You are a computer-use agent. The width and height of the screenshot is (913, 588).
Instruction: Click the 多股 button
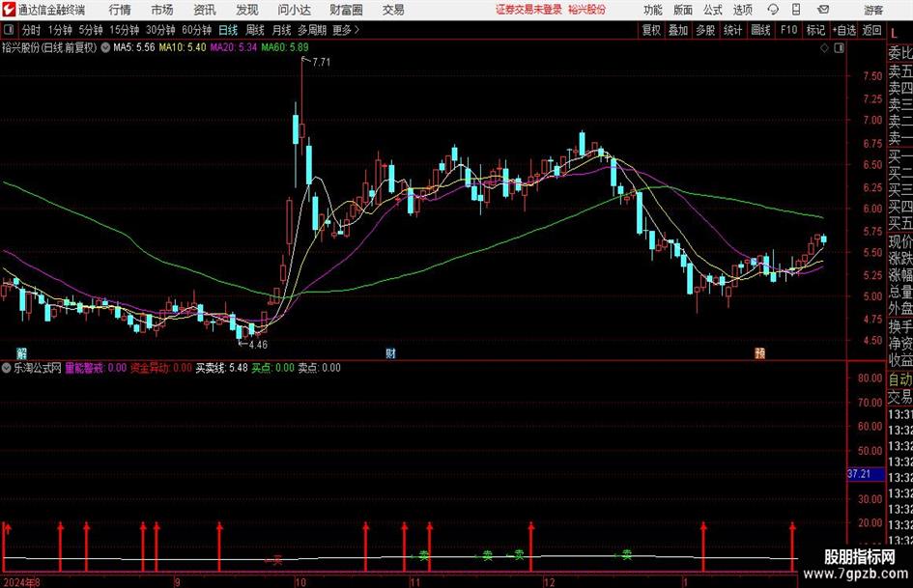point(705,30)
